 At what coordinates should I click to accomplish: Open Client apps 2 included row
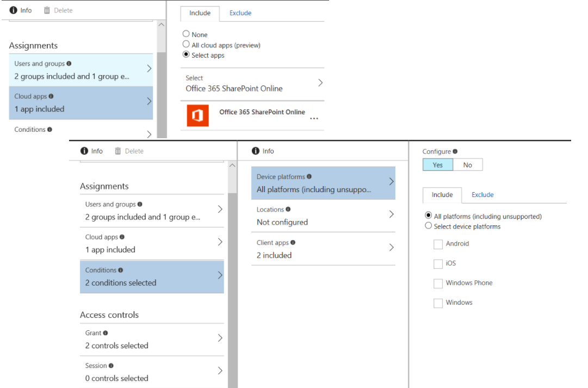323,249
